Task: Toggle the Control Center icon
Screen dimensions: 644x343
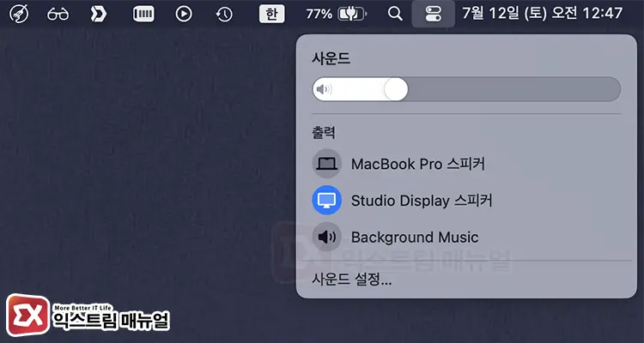Action: point(434,14)
